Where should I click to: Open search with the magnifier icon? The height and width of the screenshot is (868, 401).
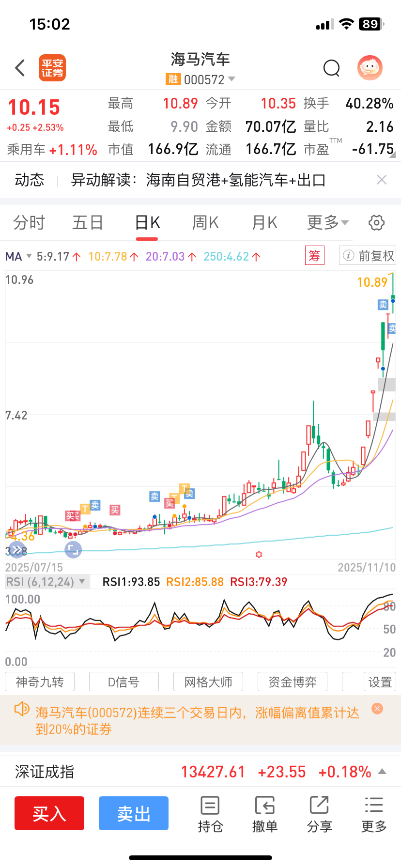click(332, 68)
